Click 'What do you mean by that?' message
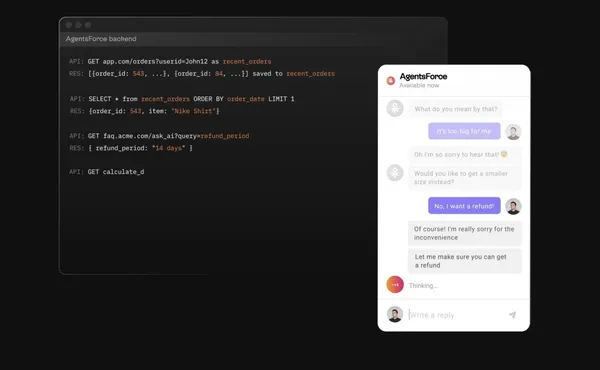600x370 pixels. pos(456,109)
